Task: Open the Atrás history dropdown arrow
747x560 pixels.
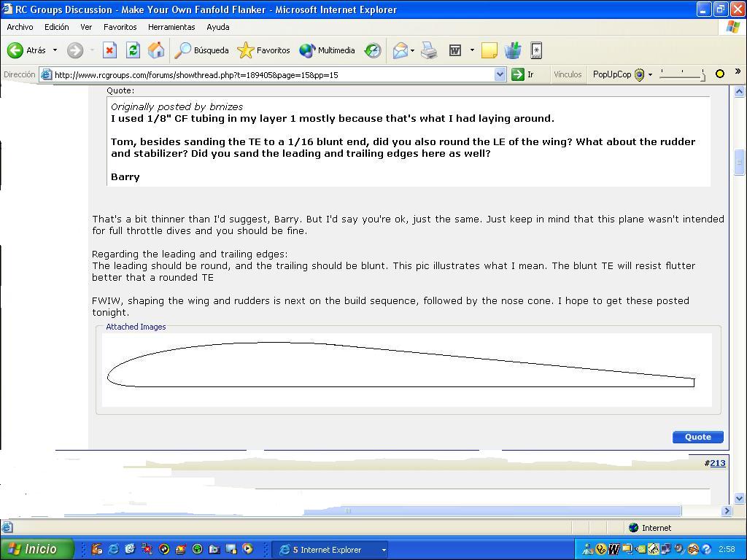Action: point(55,50)
